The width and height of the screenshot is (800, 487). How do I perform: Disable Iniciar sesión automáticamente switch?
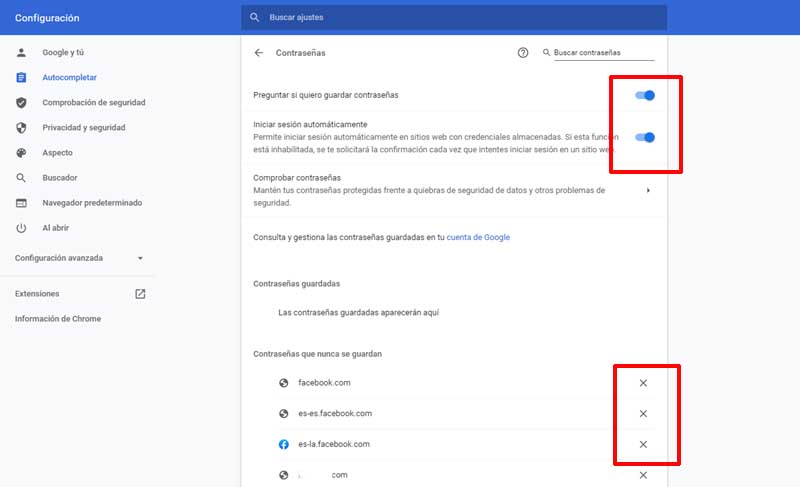click(645, 137)
